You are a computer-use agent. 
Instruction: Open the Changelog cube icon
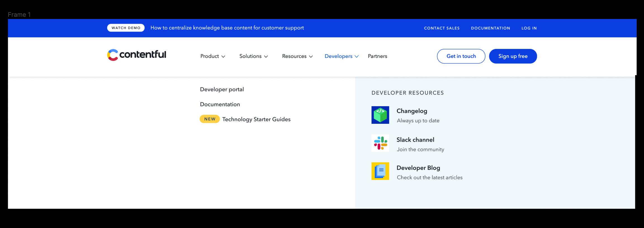point(380,115)
